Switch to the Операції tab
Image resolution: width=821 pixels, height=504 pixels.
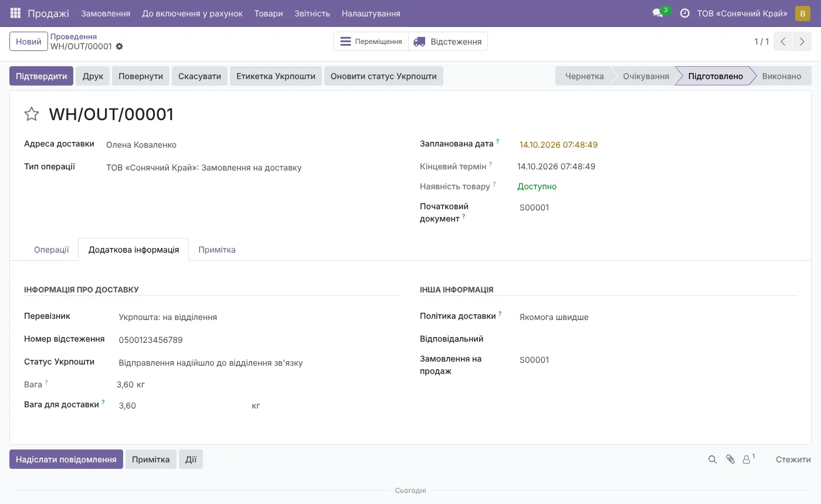52,250
